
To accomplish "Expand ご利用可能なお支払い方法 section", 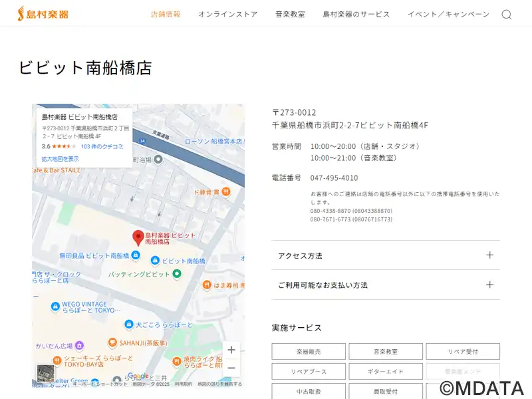I will pos(386,285).
